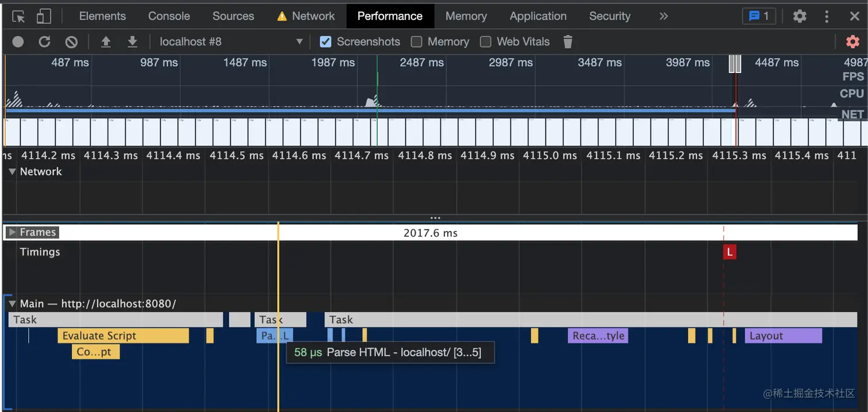Open capture settings via the red gear
Screen dimensions: 868x412
852,42
